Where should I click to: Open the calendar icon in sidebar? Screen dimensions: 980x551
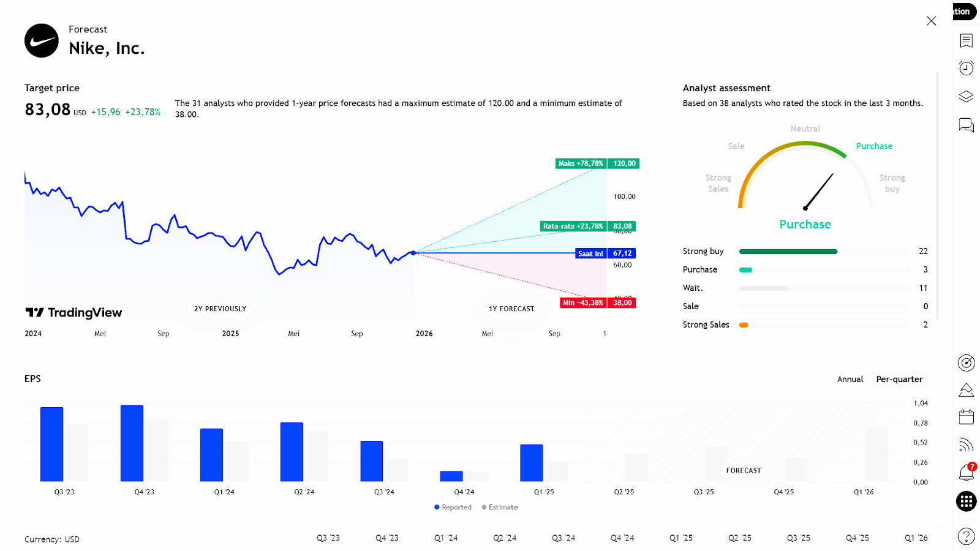coord(966,417)
